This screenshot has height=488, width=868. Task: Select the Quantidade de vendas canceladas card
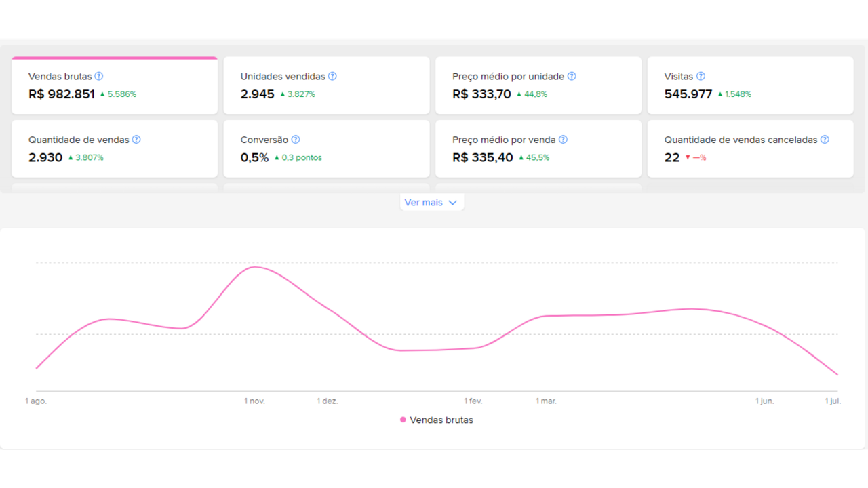(750, 148)
